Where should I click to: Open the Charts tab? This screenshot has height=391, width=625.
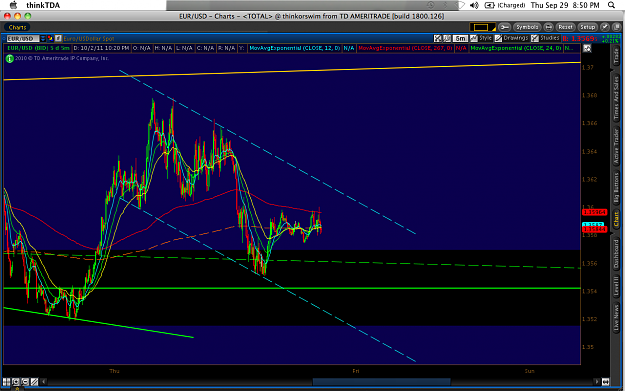click(x=17, y=27)
